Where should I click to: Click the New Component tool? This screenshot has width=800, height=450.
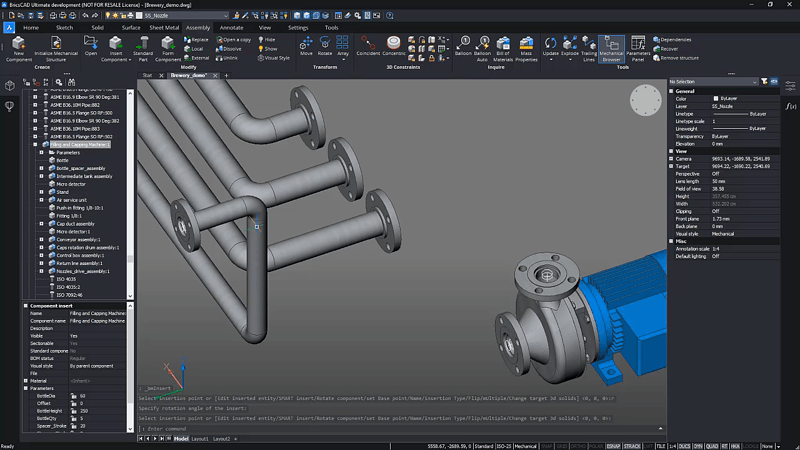coord(19,49)
